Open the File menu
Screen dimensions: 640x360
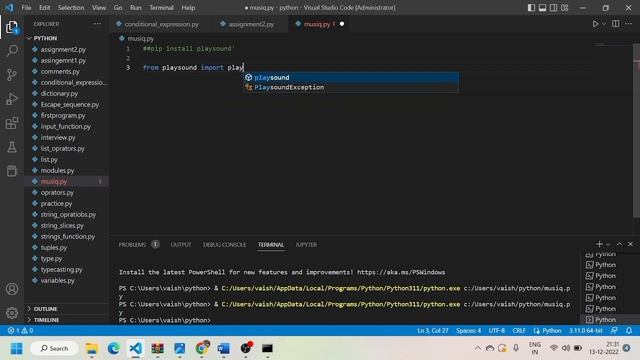(x=26, y=8)
